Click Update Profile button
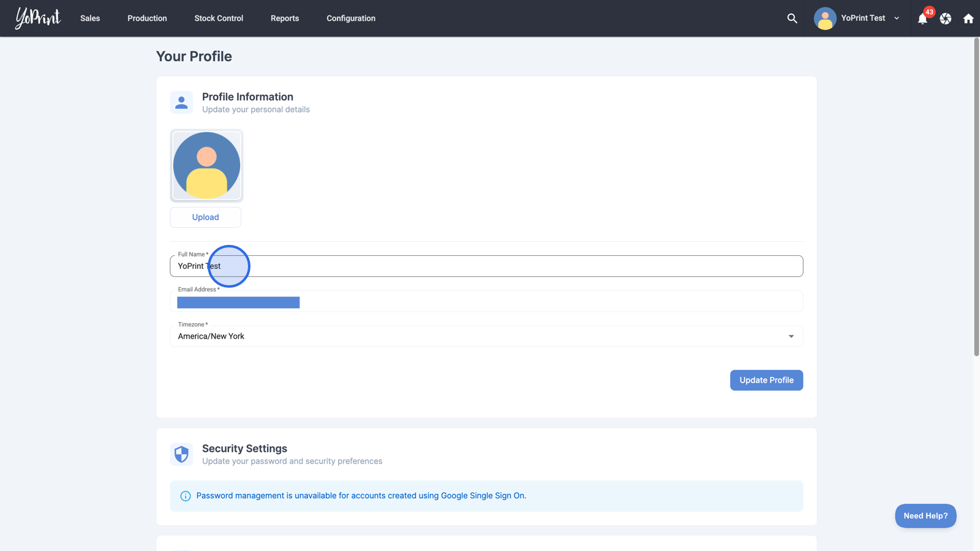This screenshot has width=980, height=551. [x=766, y=380]
